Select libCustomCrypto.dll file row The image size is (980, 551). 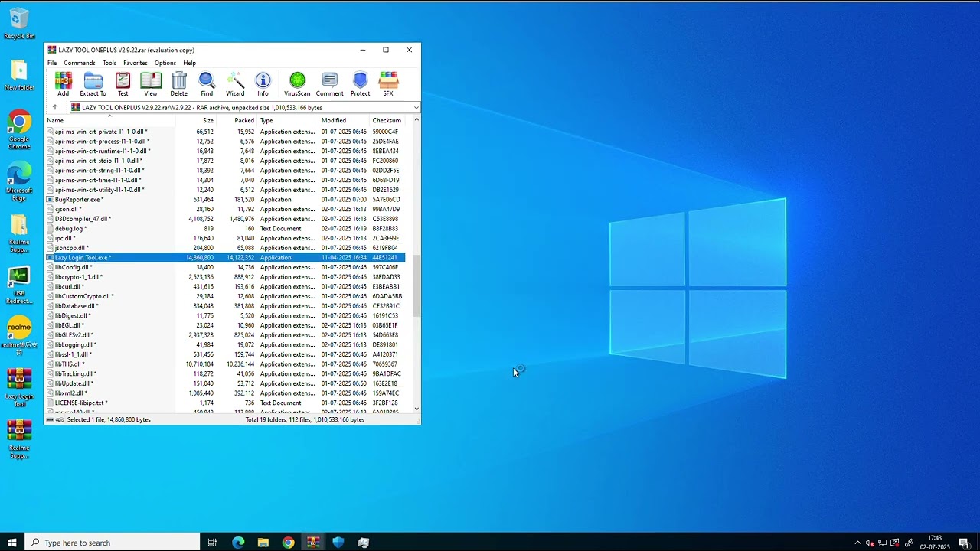(x=225, y=296)
